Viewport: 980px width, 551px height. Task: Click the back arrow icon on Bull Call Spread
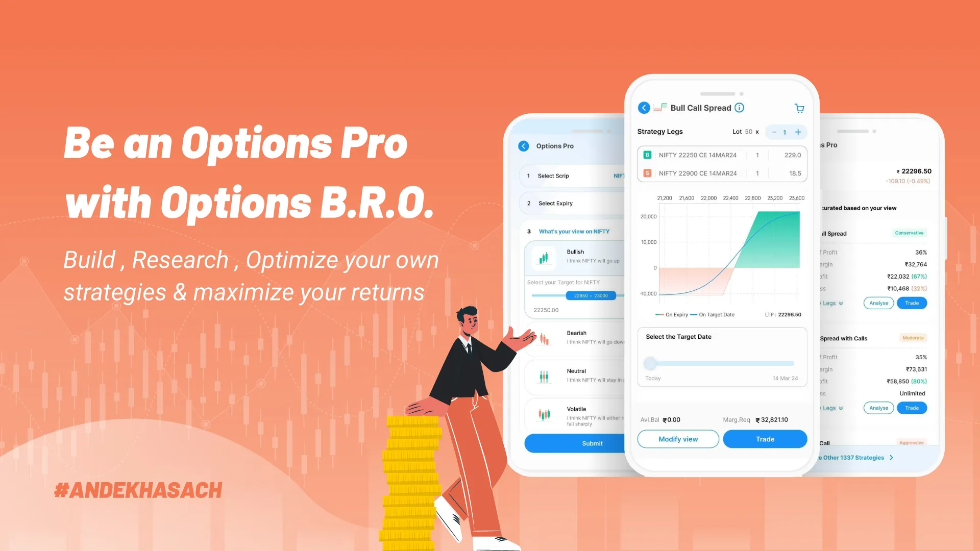pyautogui.click(x=644, y=108)
